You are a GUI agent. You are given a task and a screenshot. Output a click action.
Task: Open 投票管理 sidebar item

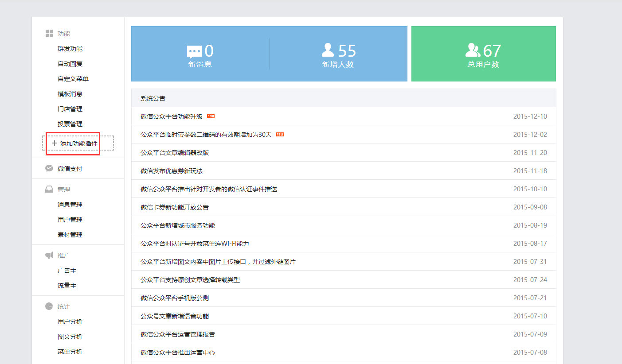(70, 124)
